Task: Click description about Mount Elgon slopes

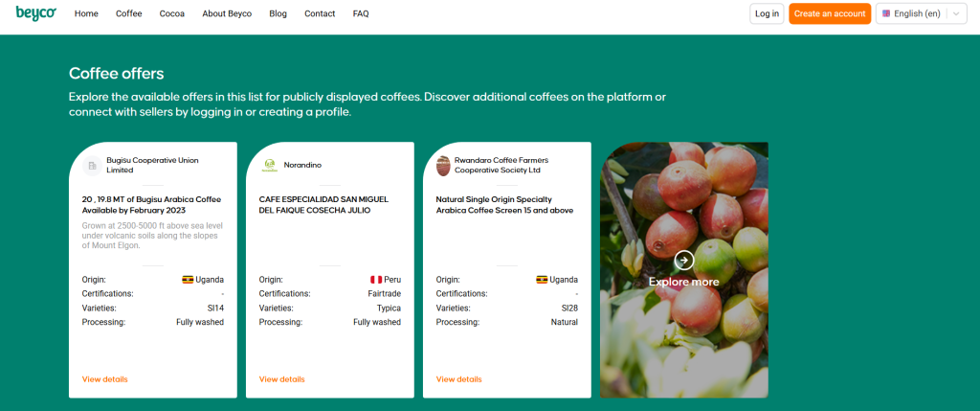Action: 152,236
